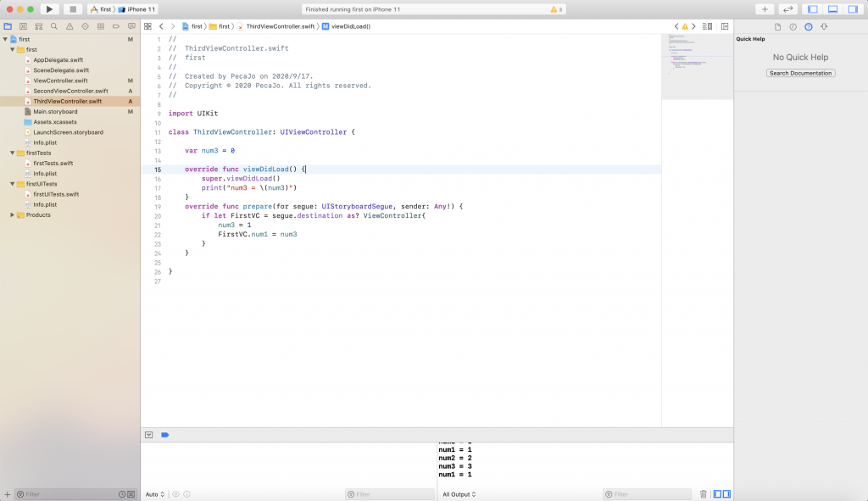Open ThirdViewController.swift jump bar segment
Screen dimensions: 868x501
click(276, 26)
